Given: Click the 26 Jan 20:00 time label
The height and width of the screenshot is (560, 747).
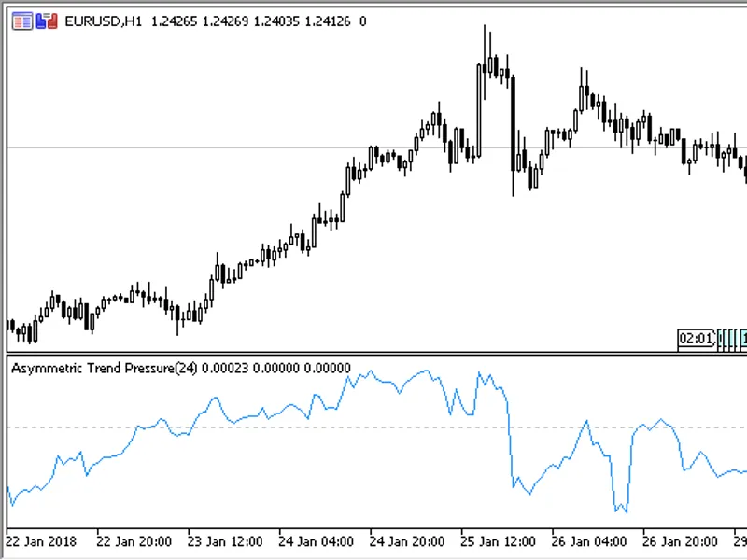Looking at the screenshot, I should [680, 541].
